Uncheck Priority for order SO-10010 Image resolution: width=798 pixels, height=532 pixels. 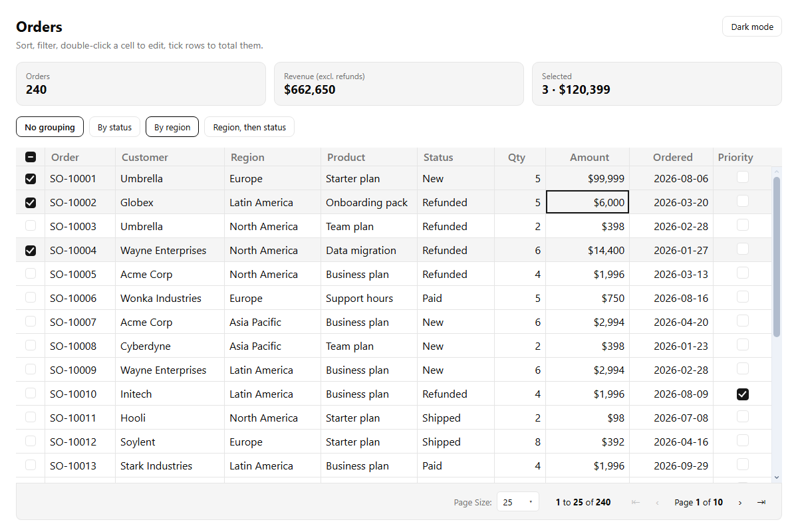click(743, 394)
